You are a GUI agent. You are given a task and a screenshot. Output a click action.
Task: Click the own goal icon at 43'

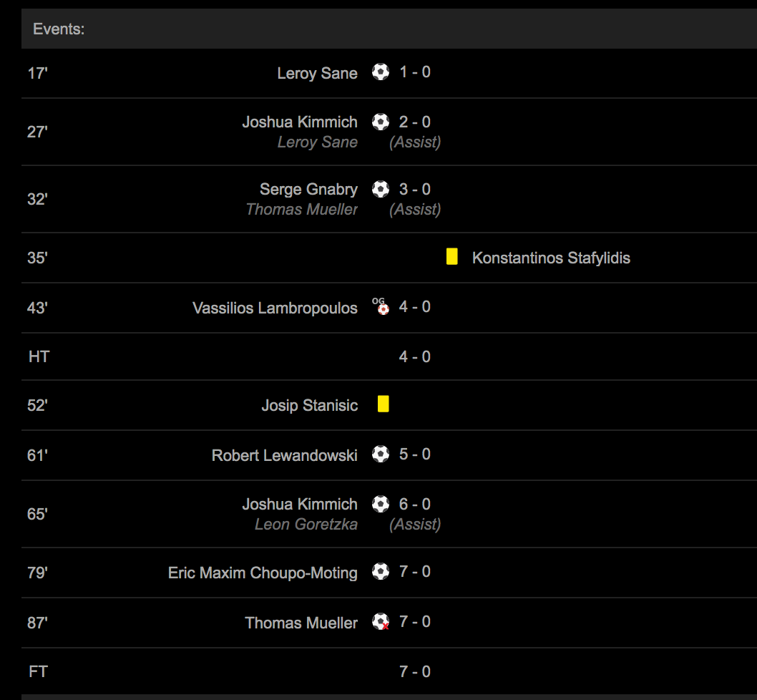pyautogui.click(x=382, y=307)
